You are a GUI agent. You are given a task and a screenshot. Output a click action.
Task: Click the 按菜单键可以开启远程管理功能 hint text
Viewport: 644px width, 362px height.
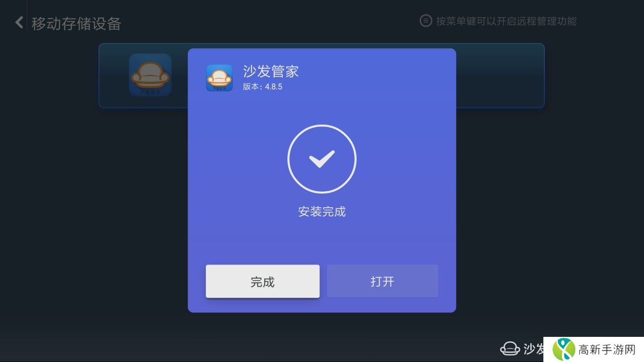click(506, 21)
